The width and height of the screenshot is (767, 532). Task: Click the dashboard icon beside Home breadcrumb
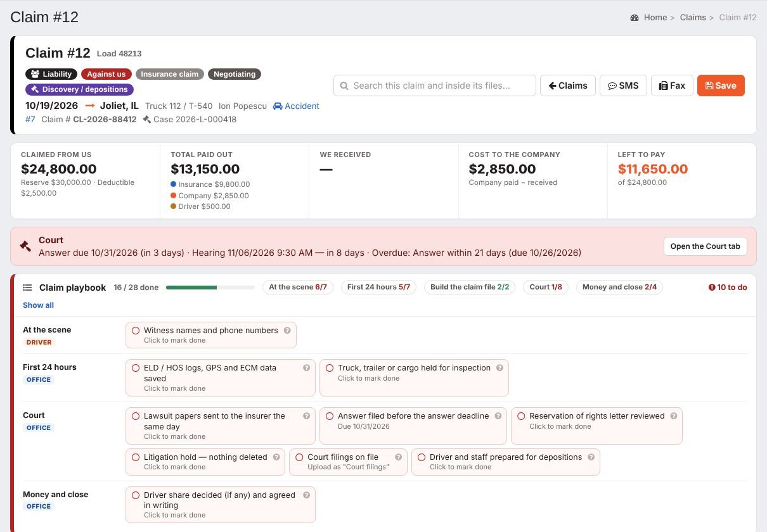pos(635,18)
